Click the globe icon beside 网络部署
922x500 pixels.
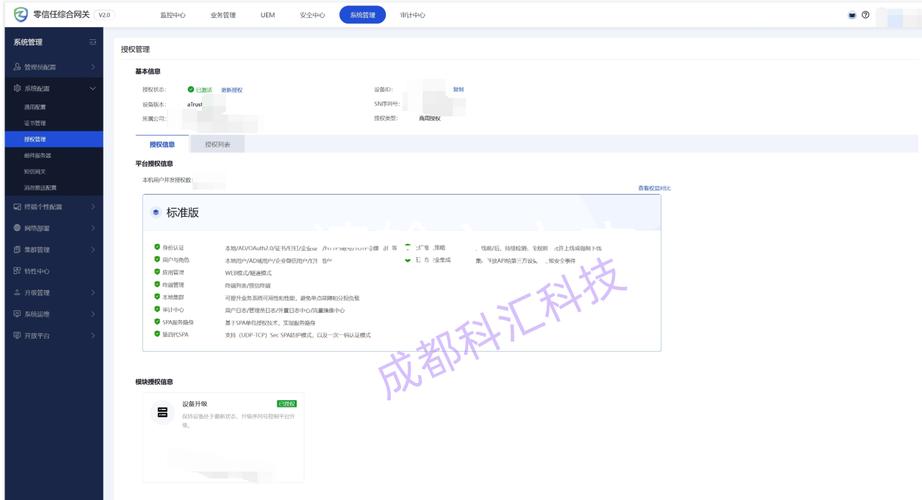(17, 228)
